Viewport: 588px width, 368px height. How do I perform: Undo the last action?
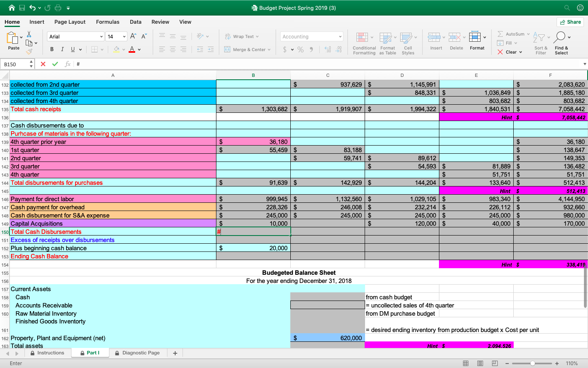(32, 8)
